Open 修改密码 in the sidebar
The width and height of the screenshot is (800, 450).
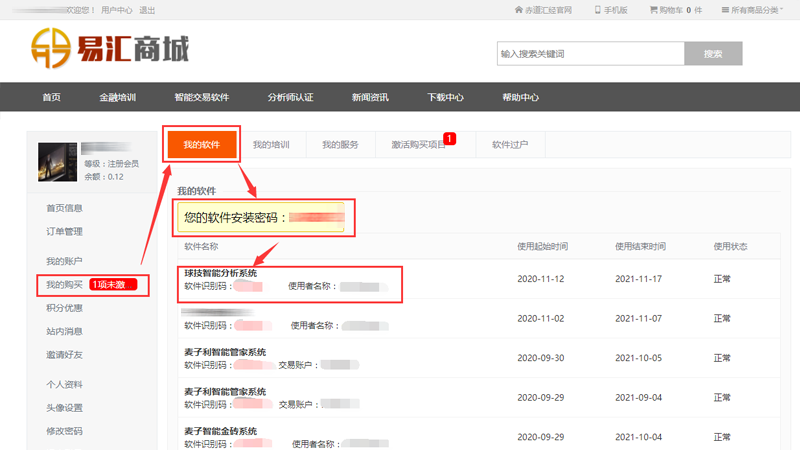(64, 431)
